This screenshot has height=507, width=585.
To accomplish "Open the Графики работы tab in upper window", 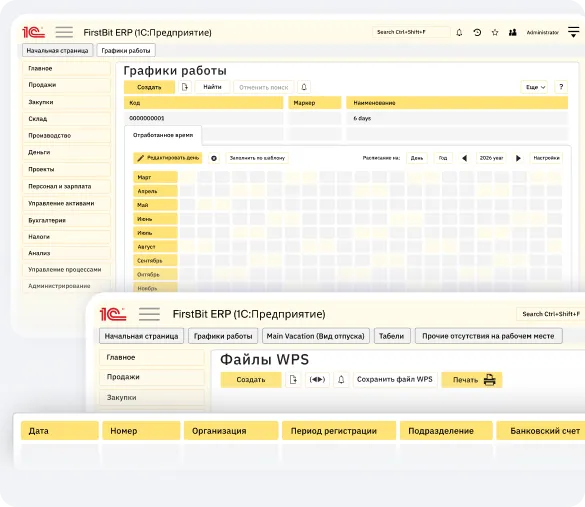I will tap(126, 50).
